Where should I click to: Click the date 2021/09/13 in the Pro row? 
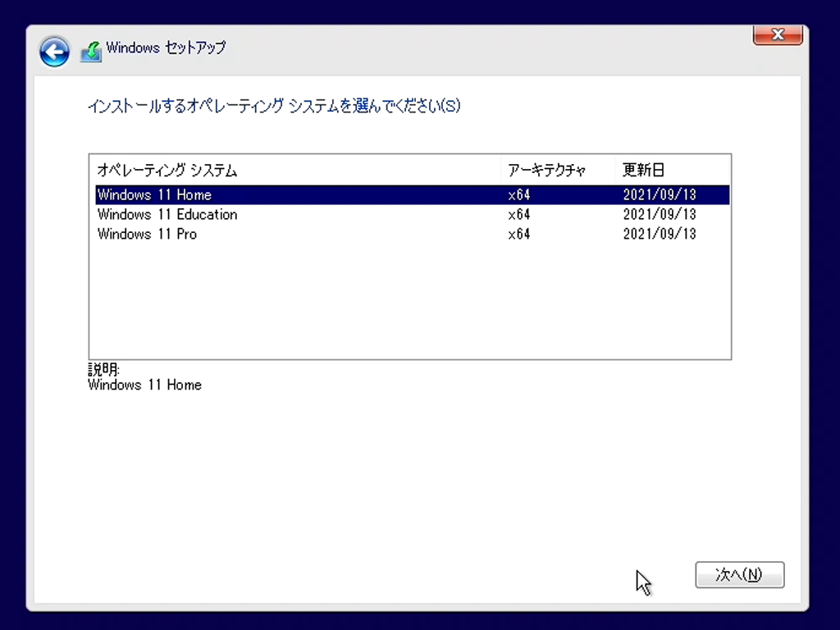pos(660,234)
